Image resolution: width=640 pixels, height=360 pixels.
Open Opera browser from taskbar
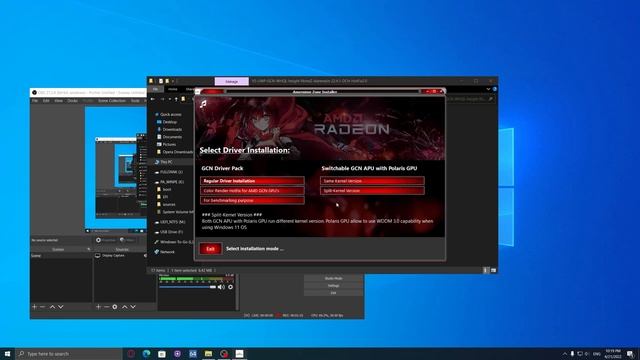[131, 353]
